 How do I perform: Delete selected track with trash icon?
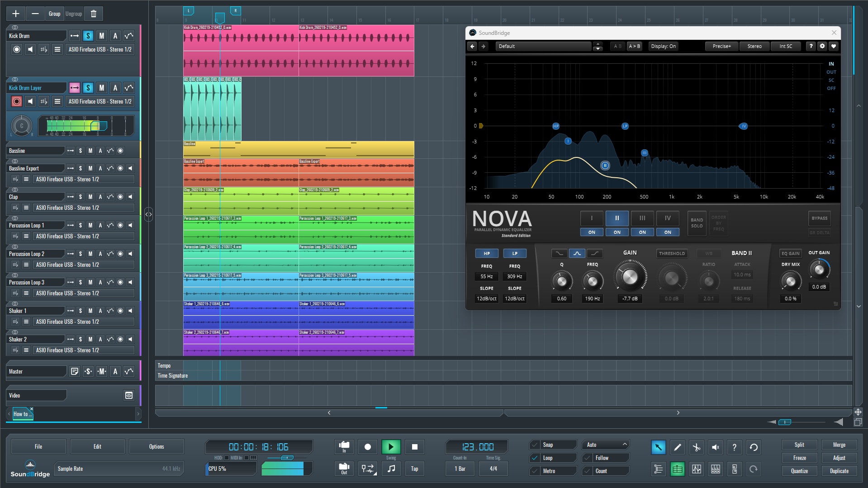(x=94, y=14)
